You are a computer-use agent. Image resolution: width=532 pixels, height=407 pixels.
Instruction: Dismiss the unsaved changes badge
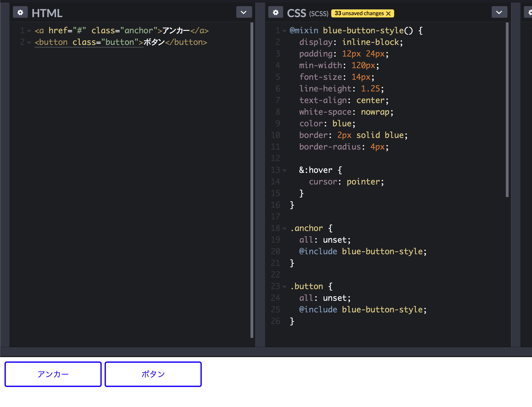[388, 13]
